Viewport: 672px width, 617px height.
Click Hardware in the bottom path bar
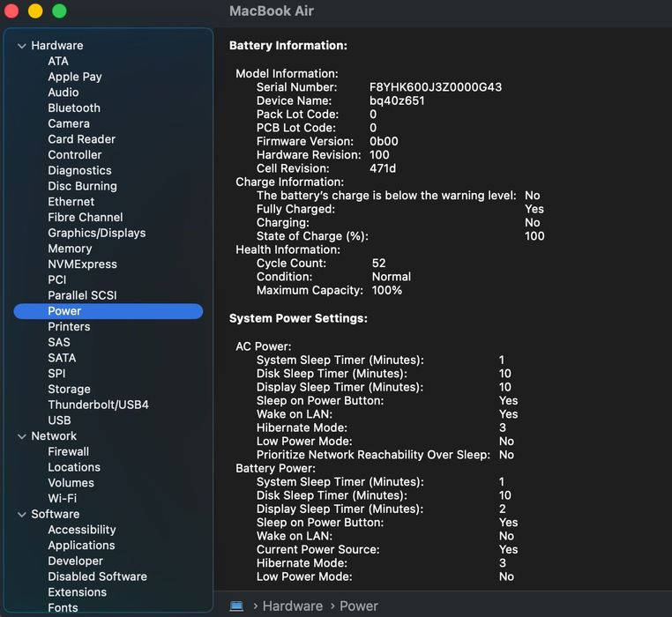pos(293,606)
